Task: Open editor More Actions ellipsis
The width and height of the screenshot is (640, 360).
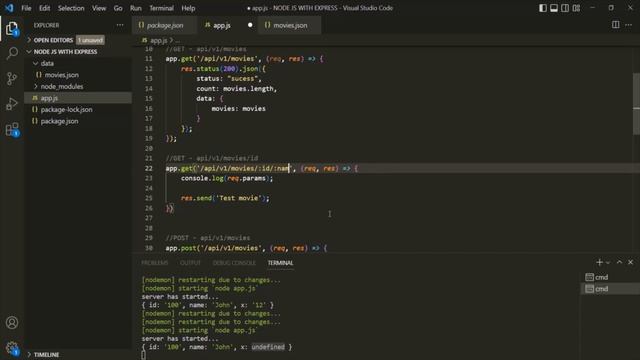Action: tap(629, 25)
